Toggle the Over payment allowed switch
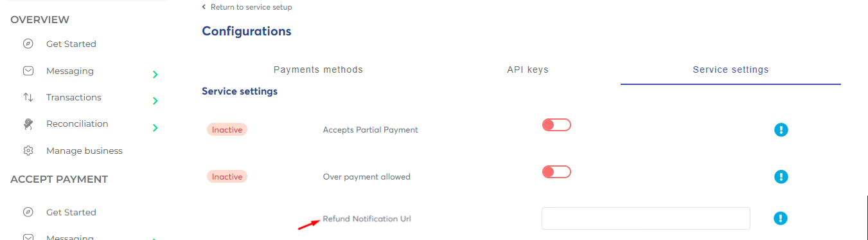The height and width of the screenshot is (240, 868). (x=556, y=172)
